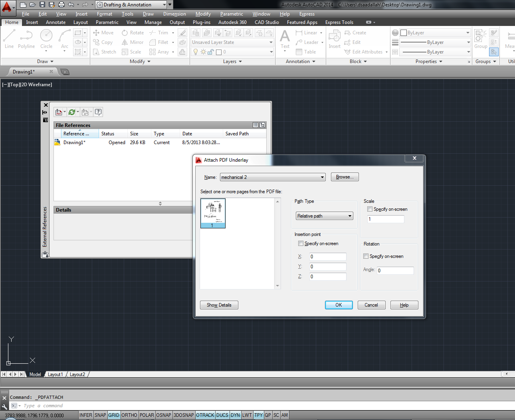This screenshot has width=515, height=420.
Task: Click the Show Details button
Action: point(219,305)
